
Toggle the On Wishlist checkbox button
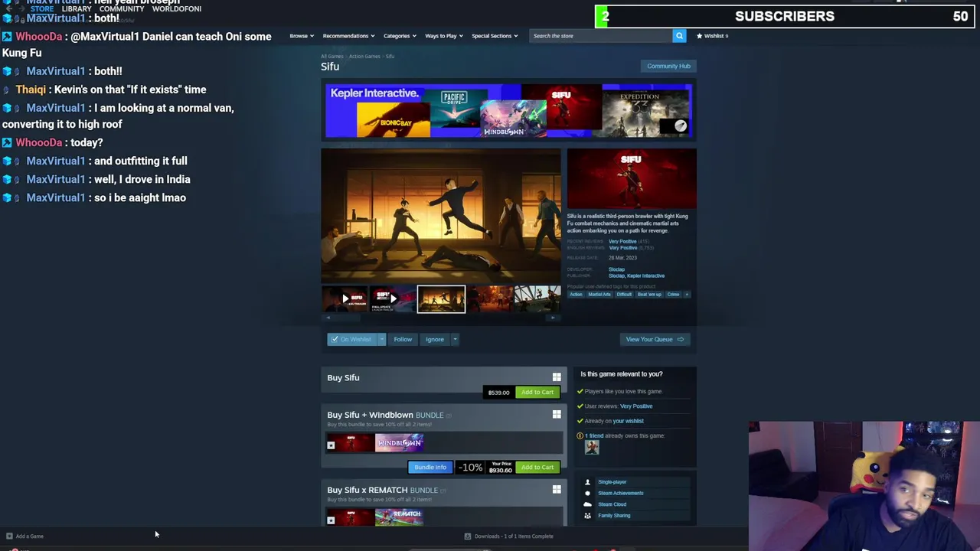(x=353, y=339)
